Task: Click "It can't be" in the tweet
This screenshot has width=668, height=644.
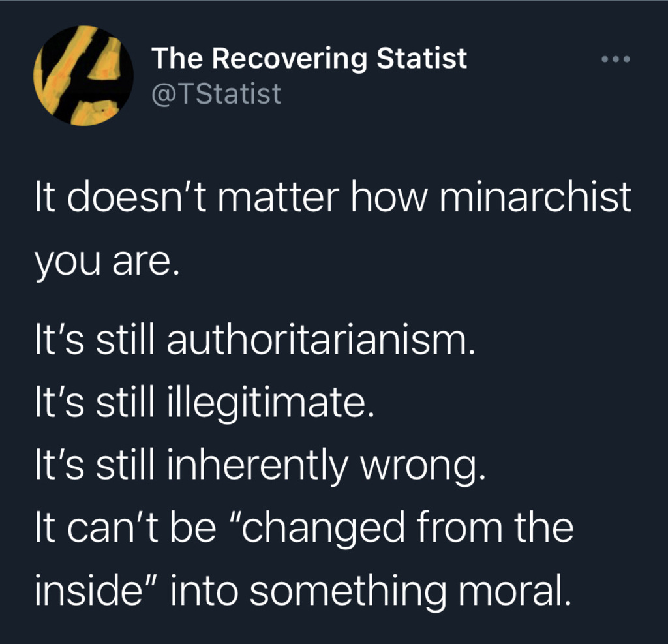Action: point(124,528)
